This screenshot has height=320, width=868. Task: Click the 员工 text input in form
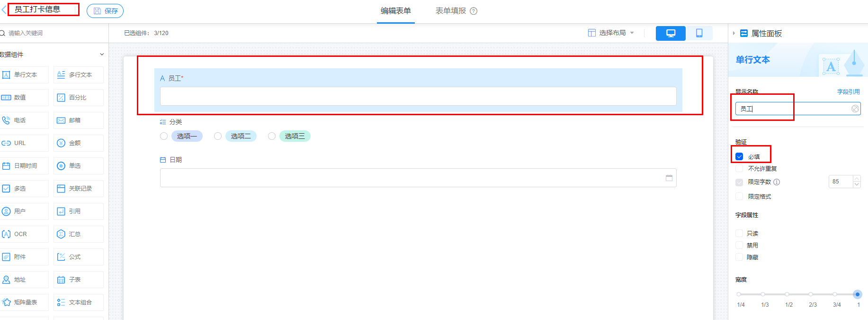(x=418, y=96)
